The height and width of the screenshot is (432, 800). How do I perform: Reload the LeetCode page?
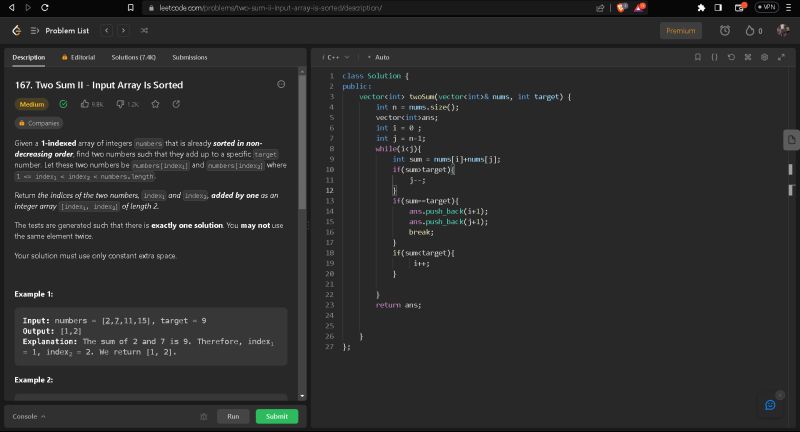44,8
